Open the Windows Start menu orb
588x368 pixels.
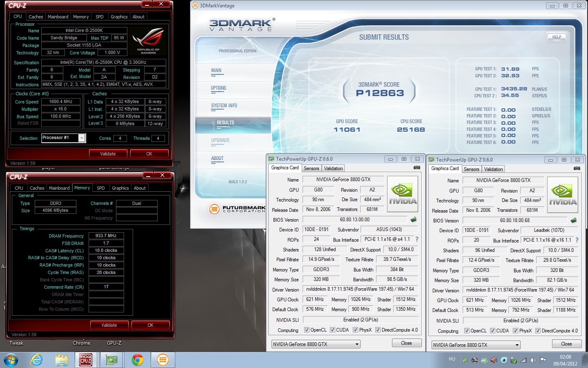(x=11, y=360)
